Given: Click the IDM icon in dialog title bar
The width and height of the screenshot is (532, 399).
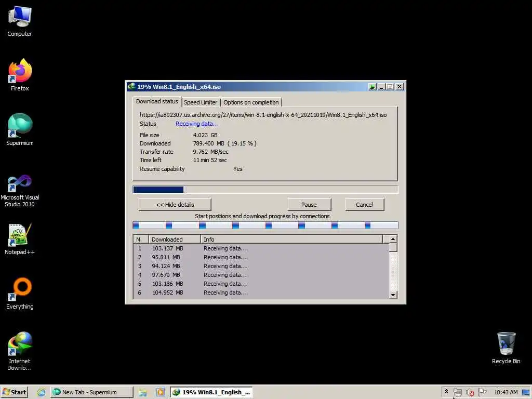Looking at the screenshot, I should click(131, 87).
